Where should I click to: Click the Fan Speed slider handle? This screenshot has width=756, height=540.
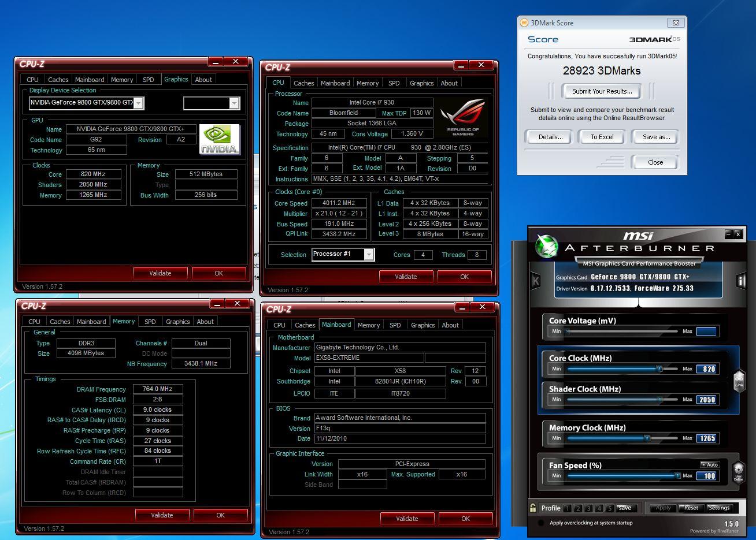coord(677,475)
